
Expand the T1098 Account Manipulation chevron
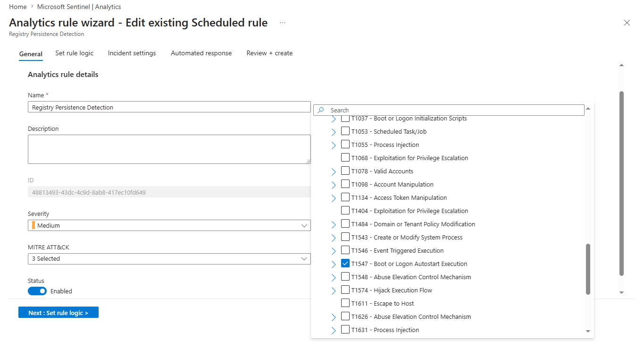coord(334,185)
